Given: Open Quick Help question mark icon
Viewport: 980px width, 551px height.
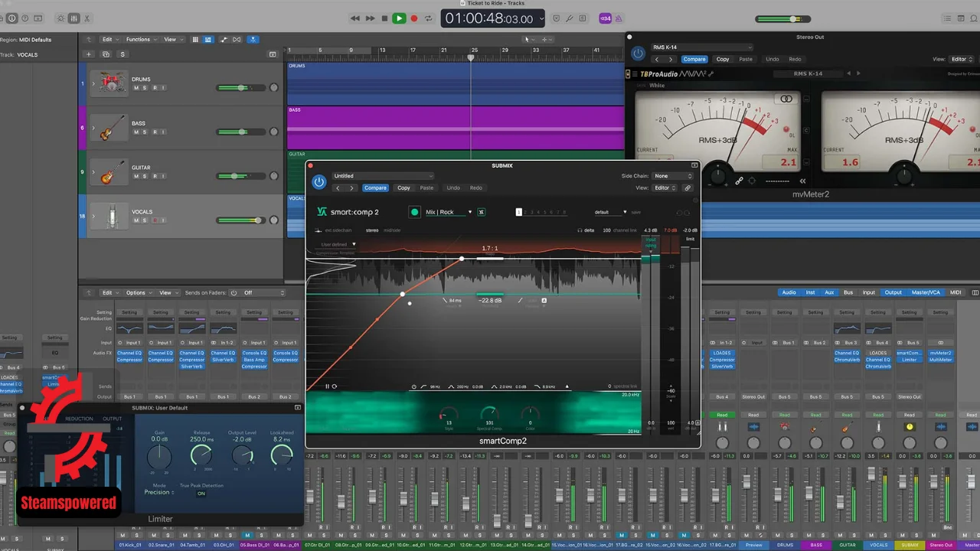Looking at the screenshot, I should tap(25, 18).
